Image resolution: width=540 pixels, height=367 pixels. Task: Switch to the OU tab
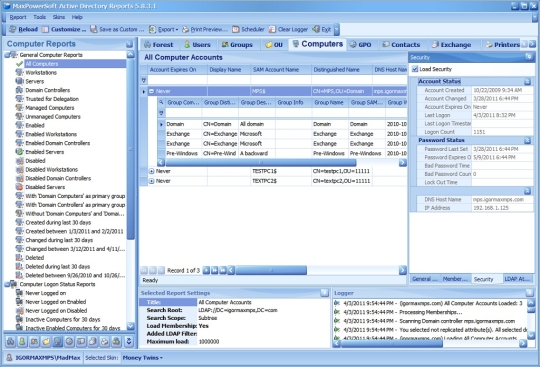click(x=274, y=44)
